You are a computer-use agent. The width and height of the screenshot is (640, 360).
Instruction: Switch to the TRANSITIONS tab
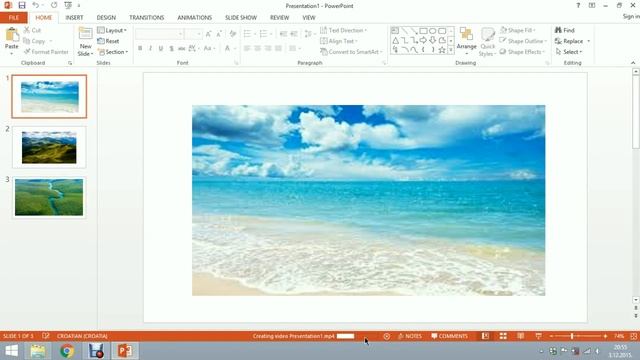(x=147, y=18)
